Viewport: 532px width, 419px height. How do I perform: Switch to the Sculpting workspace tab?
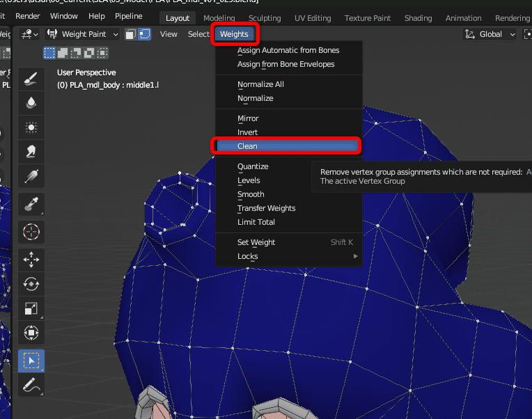pos(265,18)
